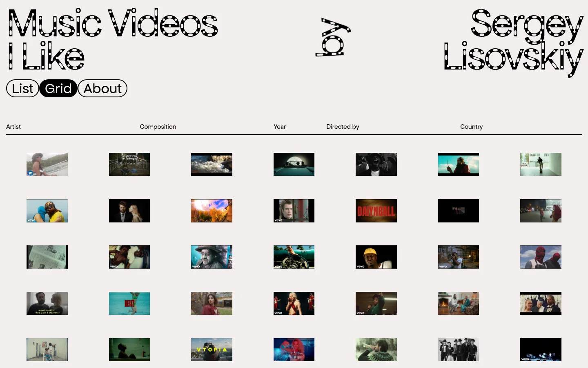Open the fiery orange explosion thumbnail
This screenshot has width=588, height=368.
(212, 211)
